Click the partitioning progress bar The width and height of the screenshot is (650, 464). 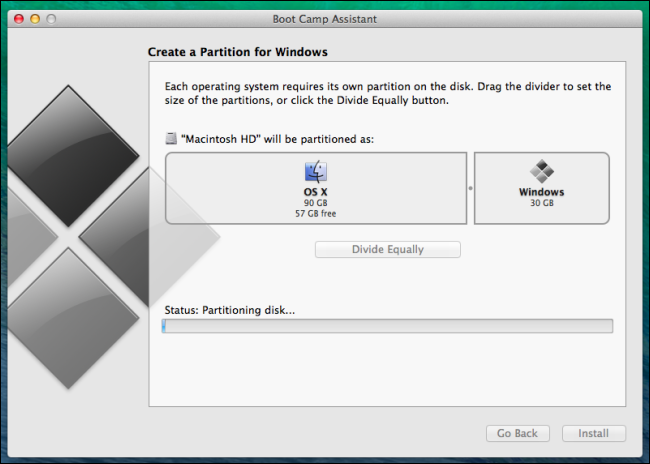pos(387,326)
